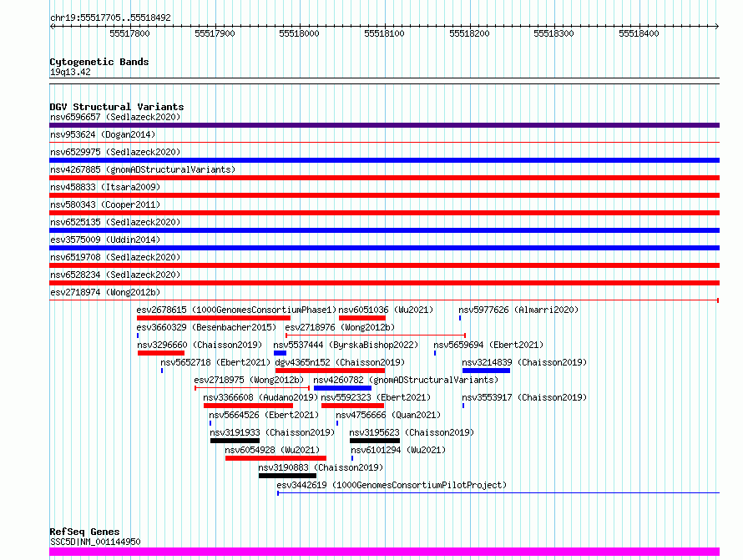Open nsv5652718 (Ebert2021) variant label
This screenshot has width=743, height=560.
pos(215,362)
